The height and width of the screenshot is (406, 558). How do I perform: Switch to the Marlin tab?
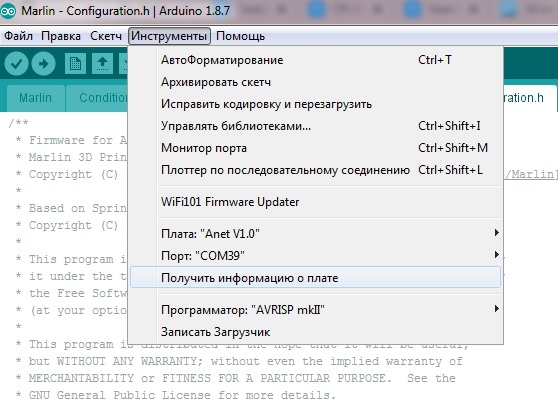36,98
